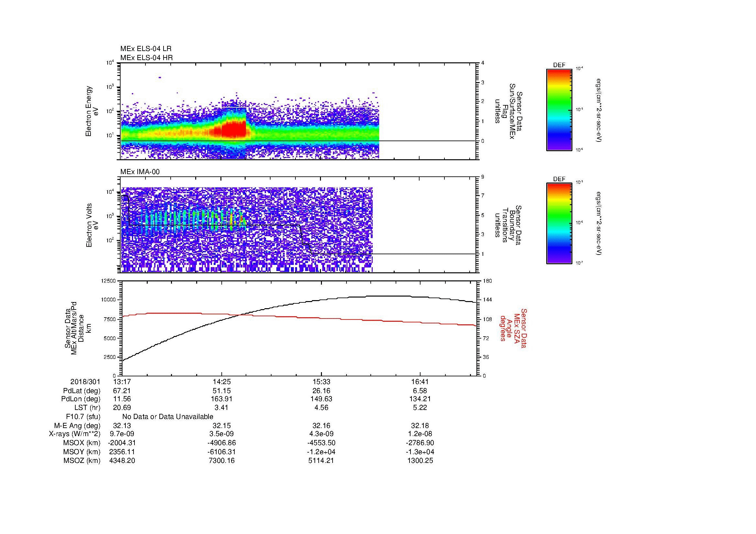The width and height of the screenshot is (756, 534).
Task: Click the 'MEx ELS-04 LR' panel title
Action: click(146, 49)
